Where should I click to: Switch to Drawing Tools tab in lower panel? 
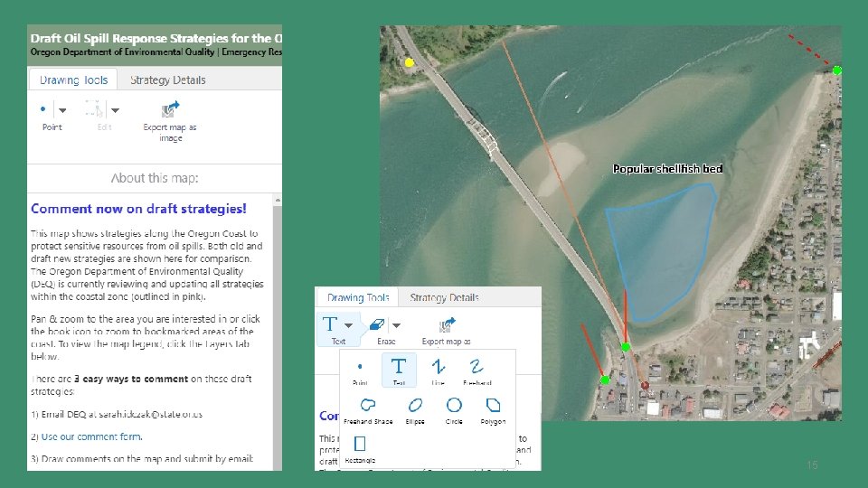[x=358, y=297]
